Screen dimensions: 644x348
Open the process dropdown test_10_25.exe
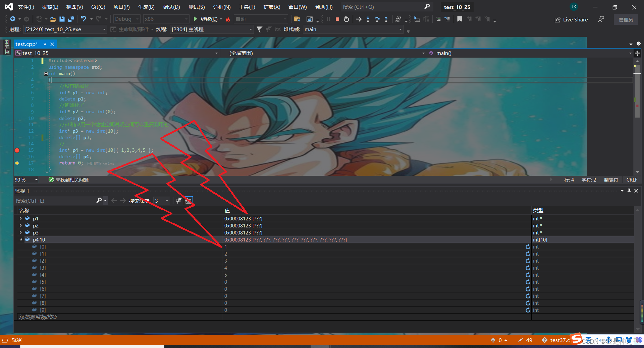click(x=65, y=29)
